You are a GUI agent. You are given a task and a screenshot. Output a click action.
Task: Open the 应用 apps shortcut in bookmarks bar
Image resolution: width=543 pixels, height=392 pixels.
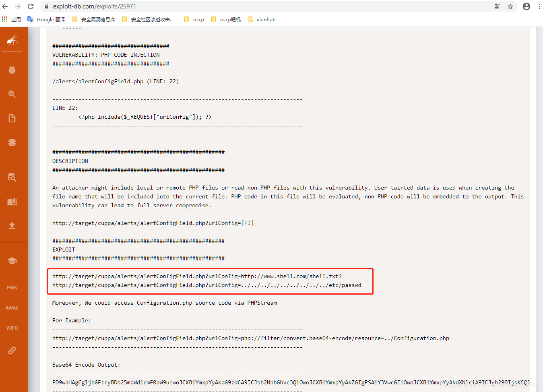(11, 19)
